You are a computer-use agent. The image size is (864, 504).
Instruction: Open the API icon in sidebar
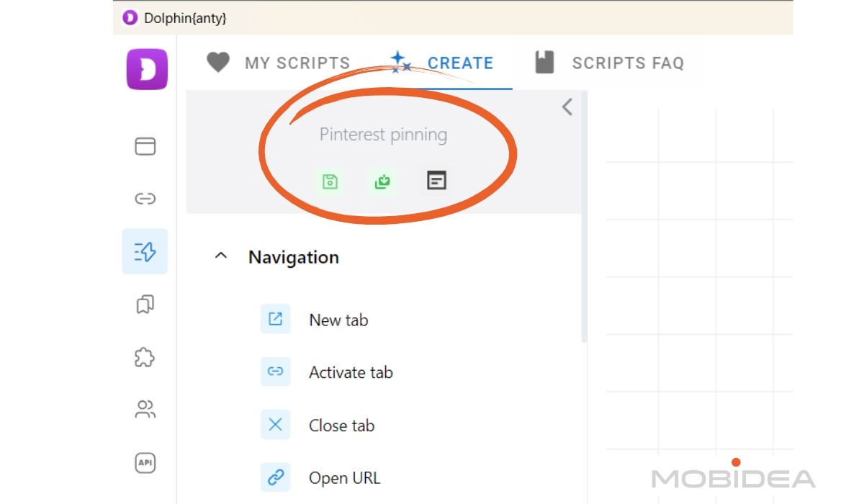point(145,463)
